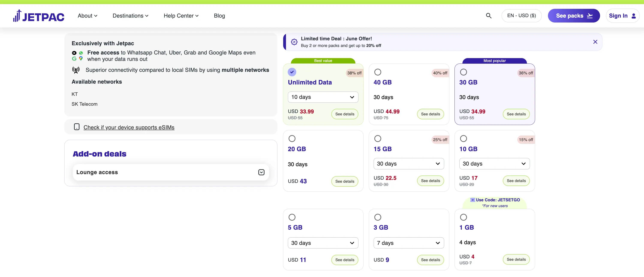See details for 40 GB plan
This screenshot has width=644, height=277.
430,114
